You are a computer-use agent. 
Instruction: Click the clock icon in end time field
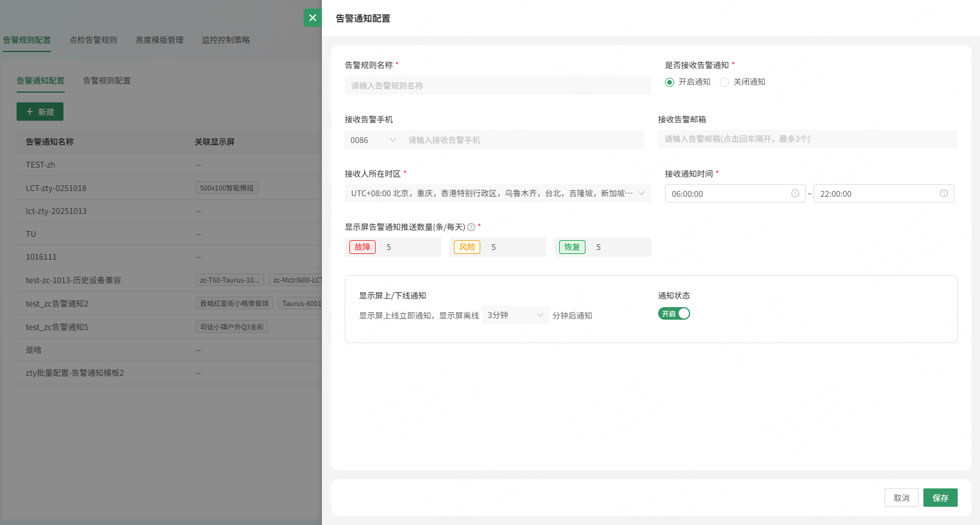(943, 194)
